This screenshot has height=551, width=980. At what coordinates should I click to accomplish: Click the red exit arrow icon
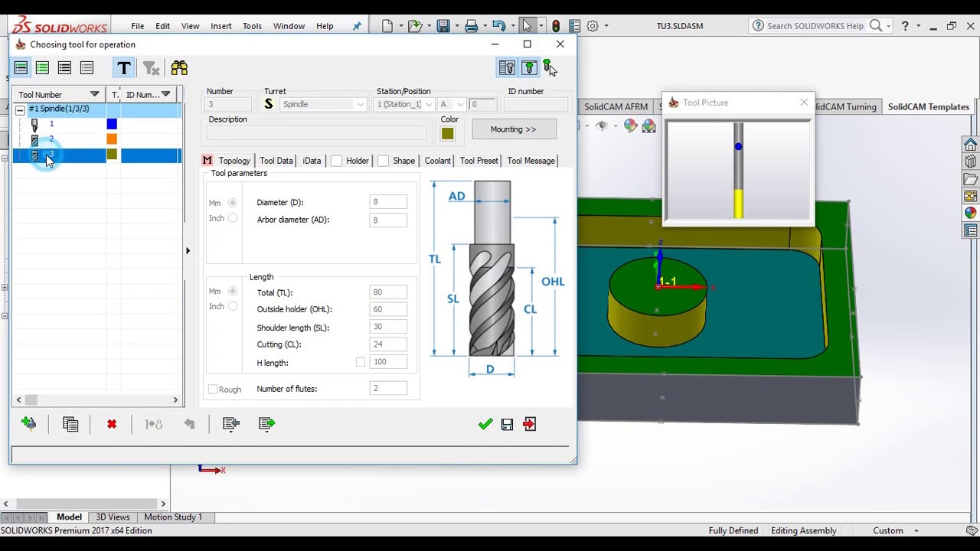coord(530,424)
